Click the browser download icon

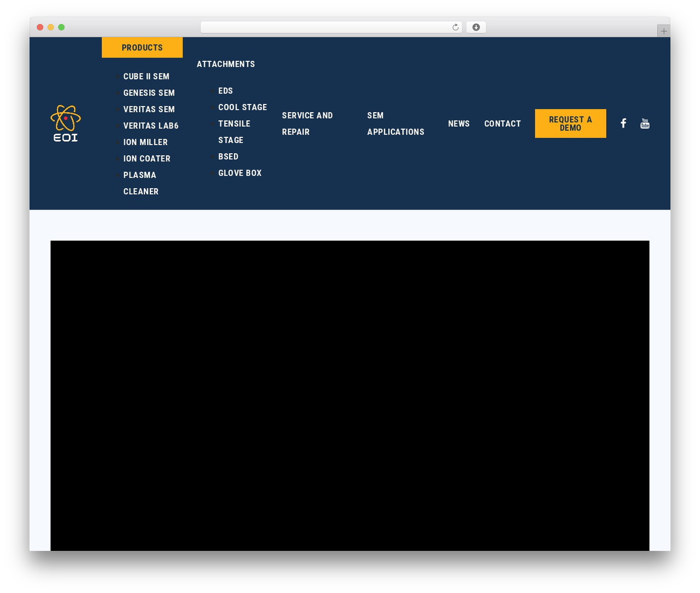[476, 27]
